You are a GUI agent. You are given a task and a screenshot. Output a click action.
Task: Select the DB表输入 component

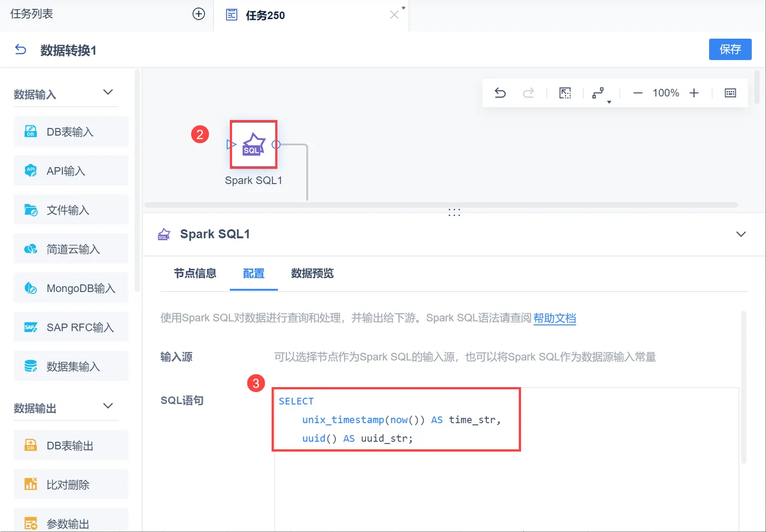[x=71, y=132]
